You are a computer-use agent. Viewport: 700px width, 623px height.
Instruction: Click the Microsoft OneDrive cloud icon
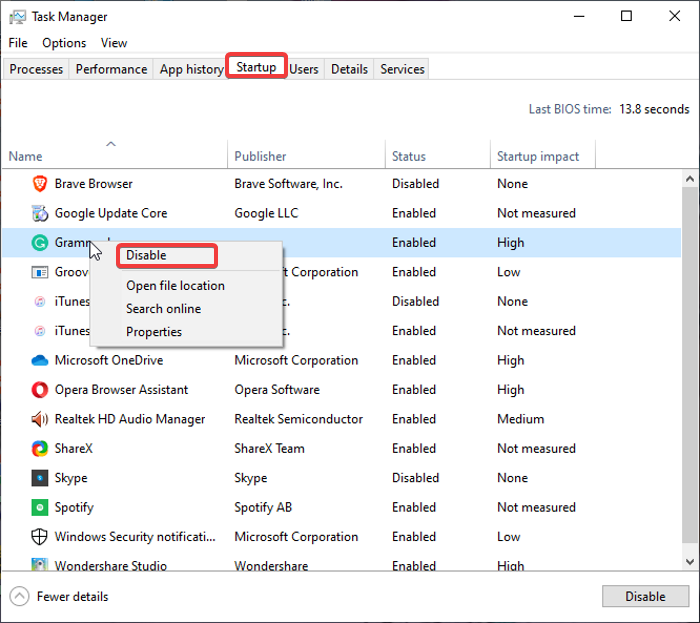click(x=40, y=360)
